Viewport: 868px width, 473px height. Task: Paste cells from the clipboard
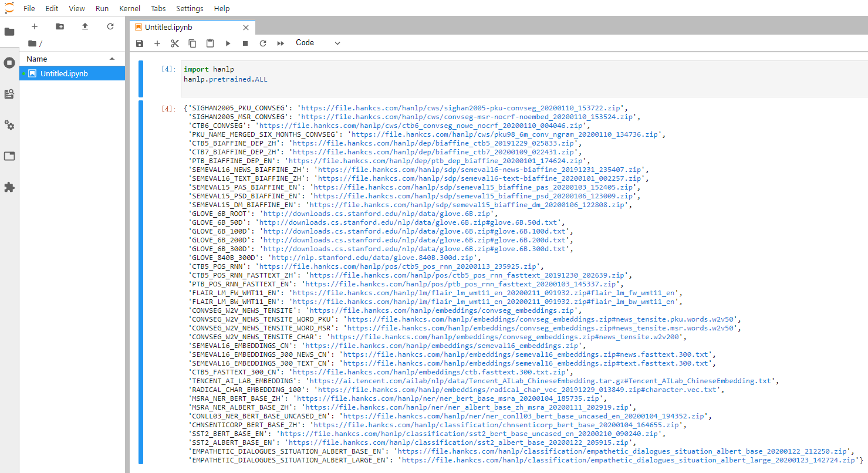click(210, 43)
